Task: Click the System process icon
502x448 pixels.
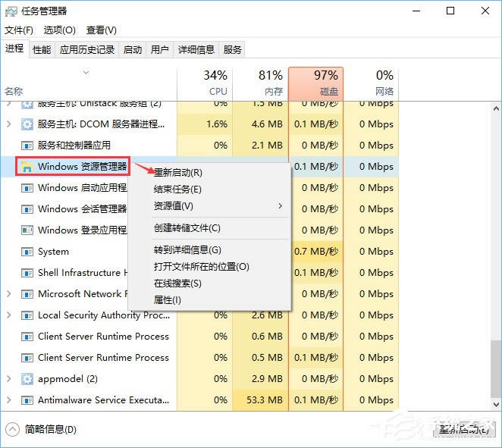Action: pyautogui.click(x=27, y=252)
